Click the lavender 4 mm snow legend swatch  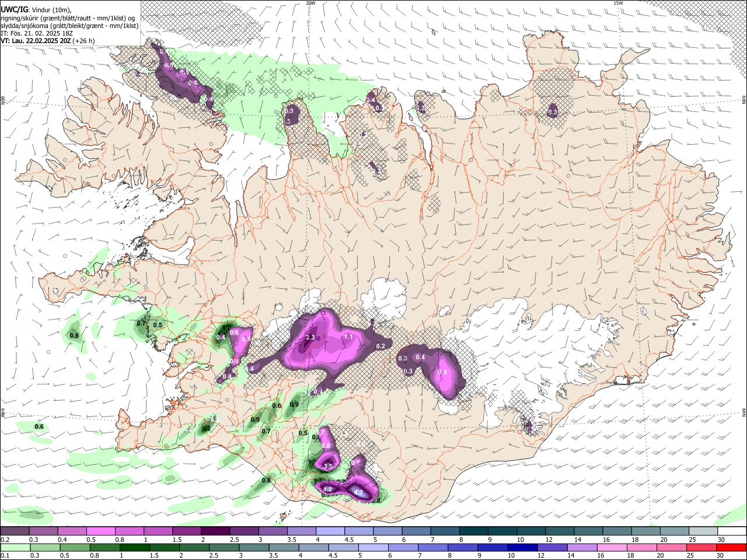(330, 531)
